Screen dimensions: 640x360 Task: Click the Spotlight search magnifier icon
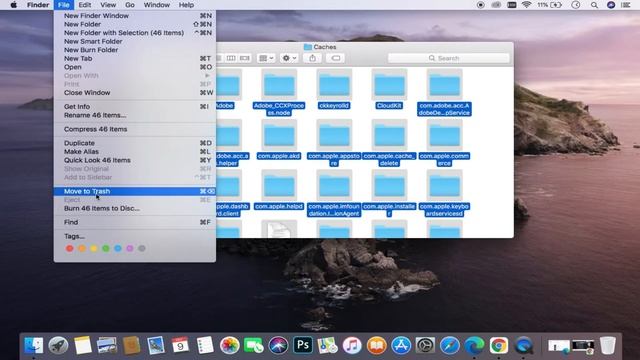pos(594,5)
